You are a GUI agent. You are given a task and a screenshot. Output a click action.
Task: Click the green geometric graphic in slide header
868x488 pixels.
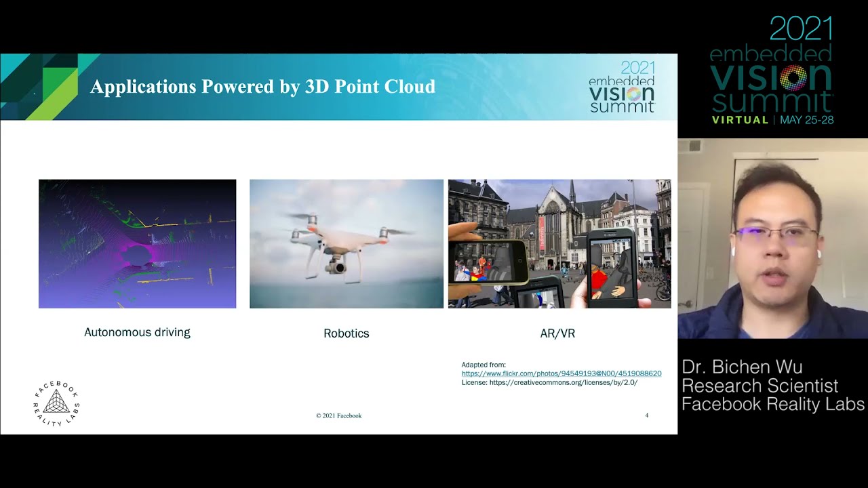click(x=39, y=86)
